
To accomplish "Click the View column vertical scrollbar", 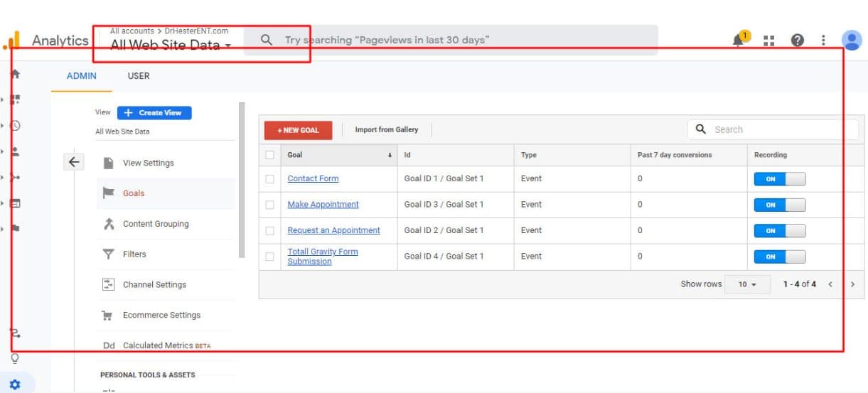I will coord(242,179).
